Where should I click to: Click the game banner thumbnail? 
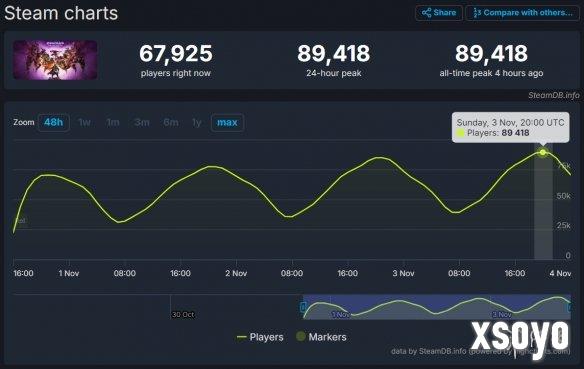55,60
